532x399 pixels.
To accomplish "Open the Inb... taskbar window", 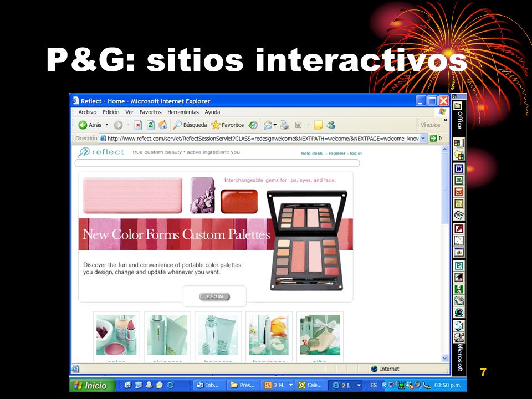I will coord(209,386).
